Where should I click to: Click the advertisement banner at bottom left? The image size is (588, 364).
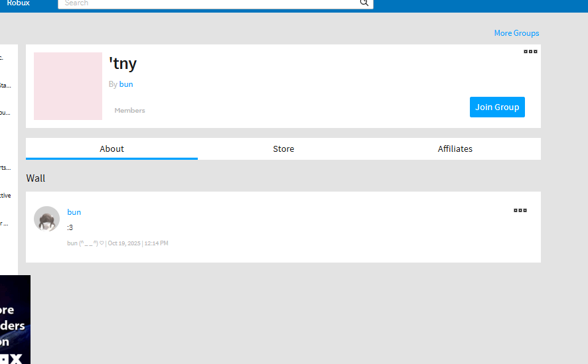(x=15, y=320)
